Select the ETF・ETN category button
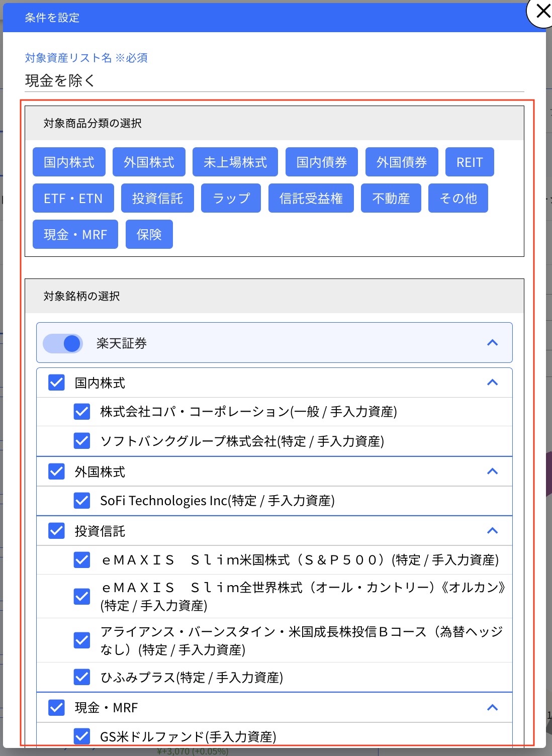Image resolution: width=552 pixels, height=756 pixels. pos(72,198)
